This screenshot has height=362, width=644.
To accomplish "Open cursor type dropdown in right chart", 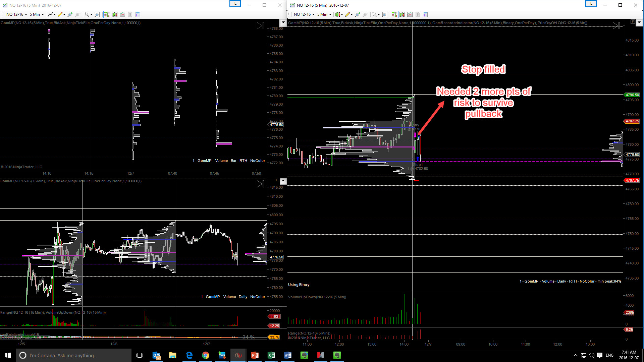I will point(376,14).
